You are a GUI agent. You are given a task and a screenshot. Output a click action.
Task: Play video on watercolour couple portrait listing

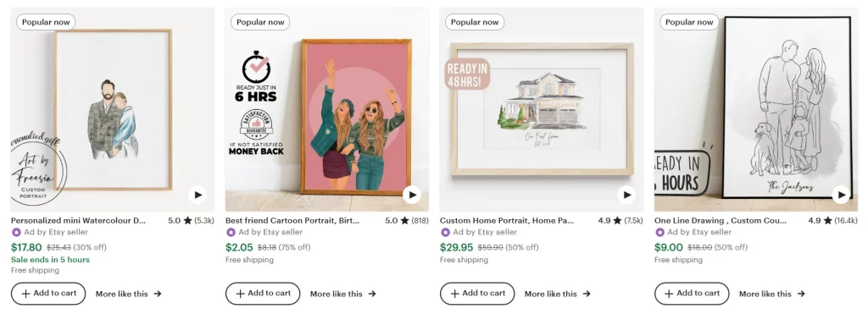point(197,195)
